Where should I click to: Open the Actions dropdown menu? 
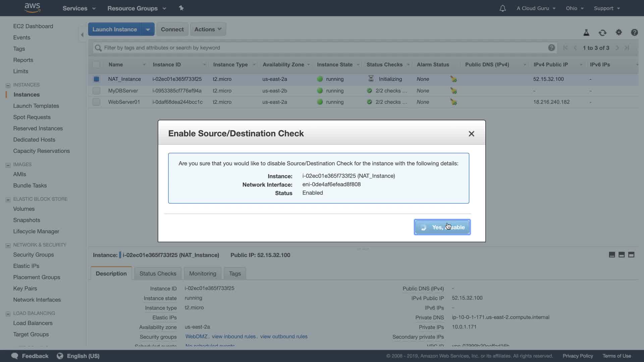click(208, 29)
